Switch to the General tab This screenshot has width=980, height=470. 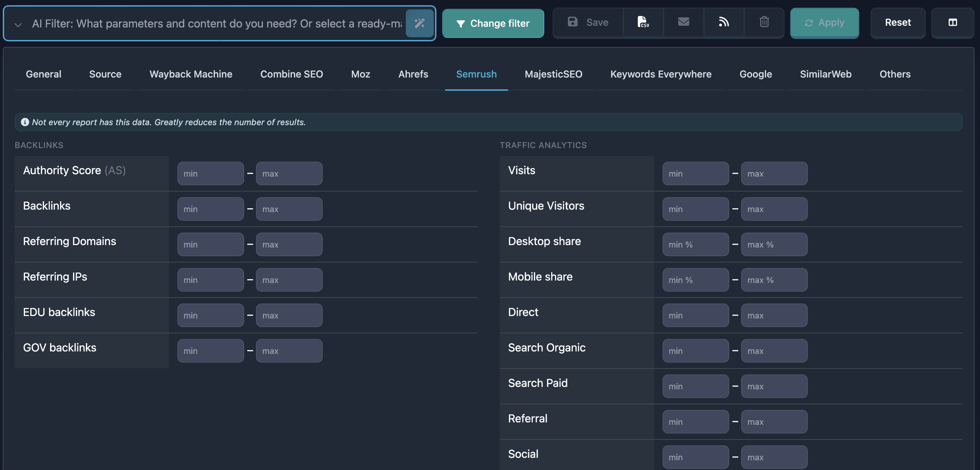[x=43, y=74]
